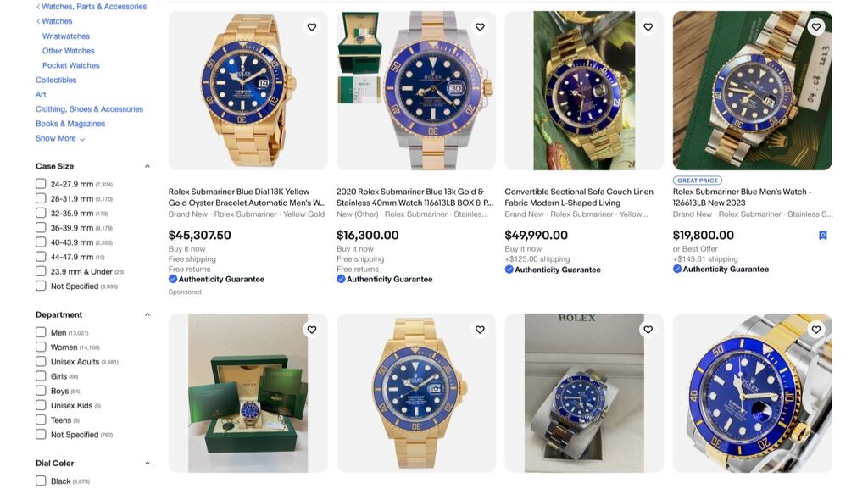This screenshot has height=489, width=868.
Task: Click the heart icon on the $16,300.00 listing
Action: coord(478,25)
